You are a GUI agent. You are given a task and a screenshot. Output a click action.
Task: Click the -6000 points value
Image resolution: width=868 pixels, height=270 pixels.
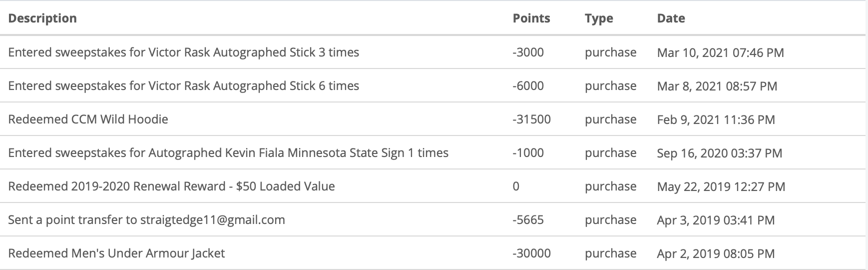[x=528, y=86]
